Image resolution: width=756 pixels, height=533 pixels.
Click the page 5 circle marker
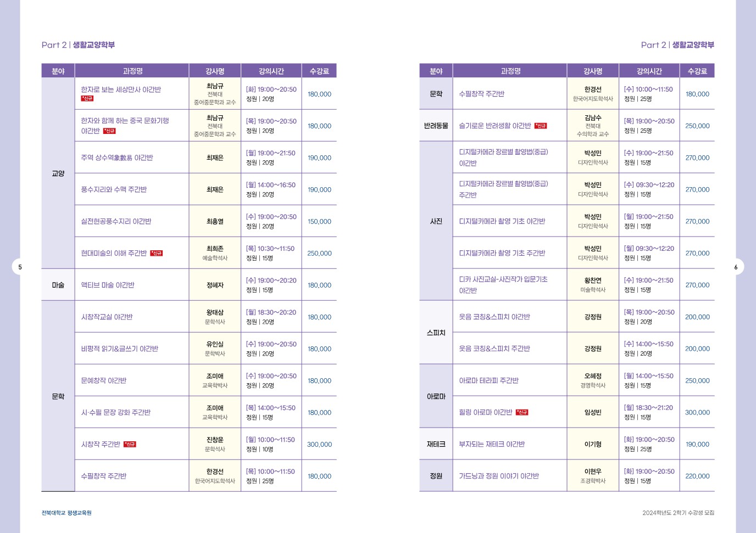click(20, 267)
